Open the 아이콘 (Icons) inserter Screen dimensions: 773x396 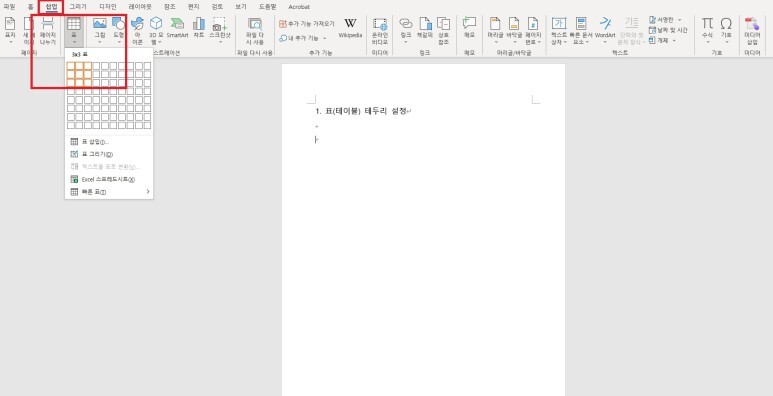138,30
